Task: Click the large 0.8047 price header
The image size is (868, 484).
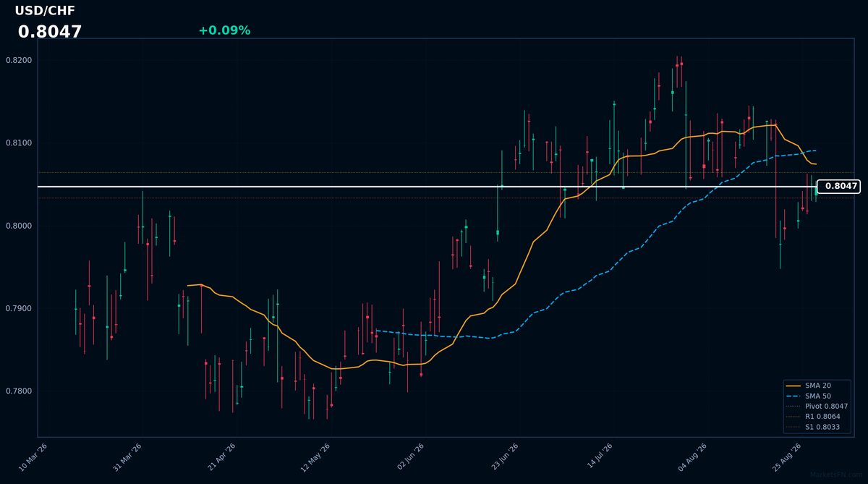Action: [x=50, y=32]
